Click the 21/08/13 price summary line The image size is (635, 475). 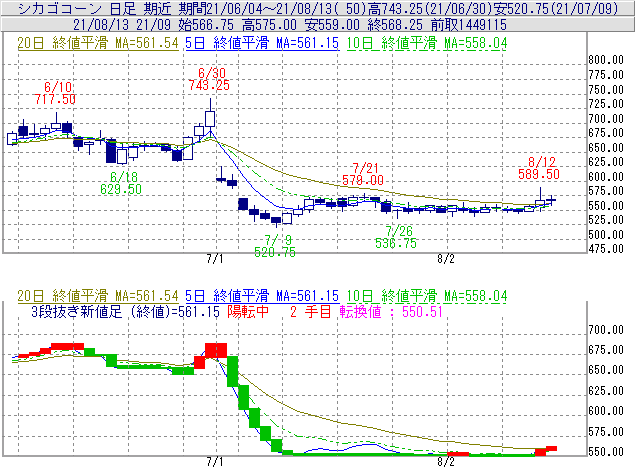tap(290, 25)
